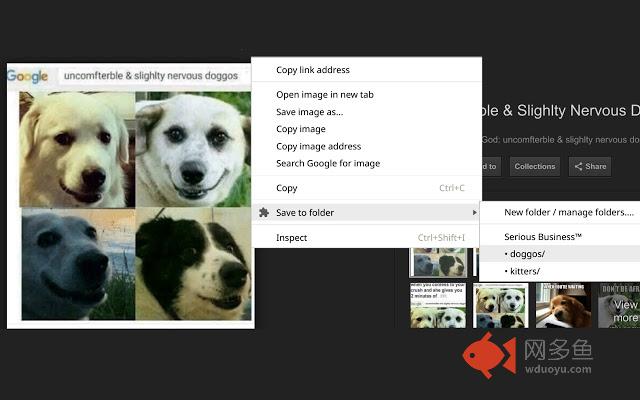The height and width of the screenshot is (400, 640).
Task: Choose the Copy entry with Ctrl+C
Action: (367, 188)
